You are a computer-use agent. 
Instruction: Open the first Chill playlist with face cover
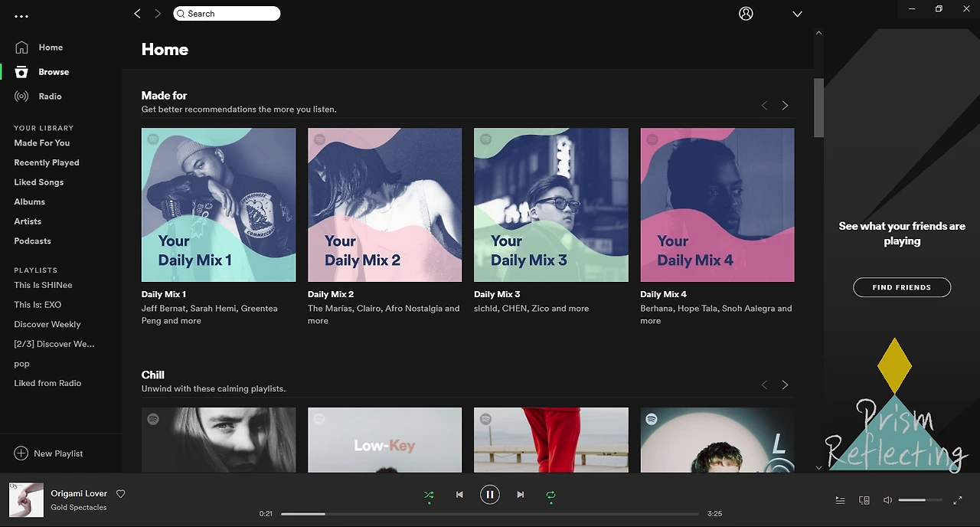(x=218, y=440)
